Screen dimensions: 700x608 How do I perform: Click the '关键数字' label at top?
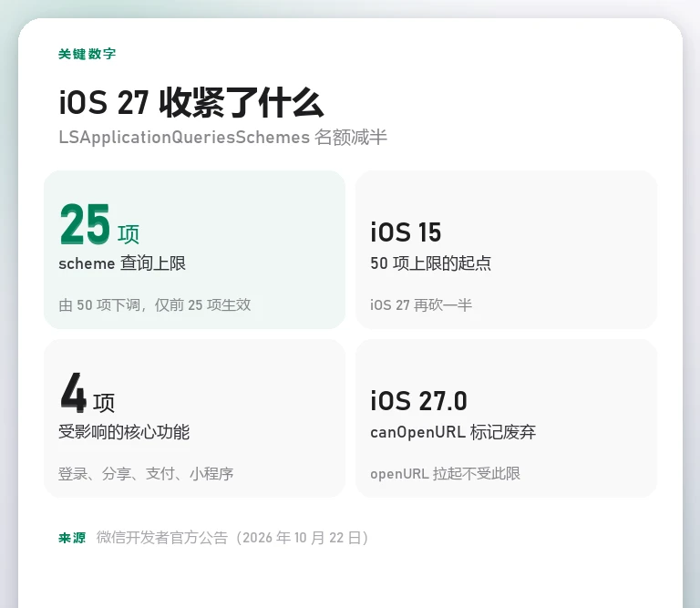(x=87, y=54)
